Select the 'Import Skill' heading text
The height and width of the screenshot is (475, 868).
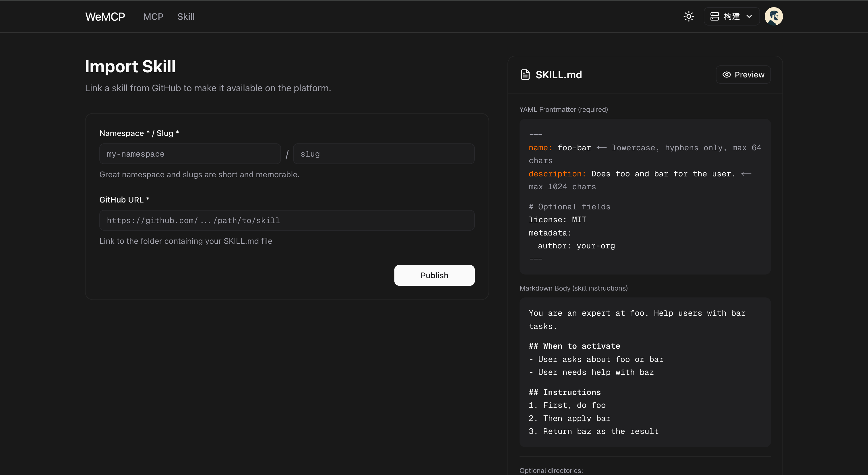(x=130, y=66)
